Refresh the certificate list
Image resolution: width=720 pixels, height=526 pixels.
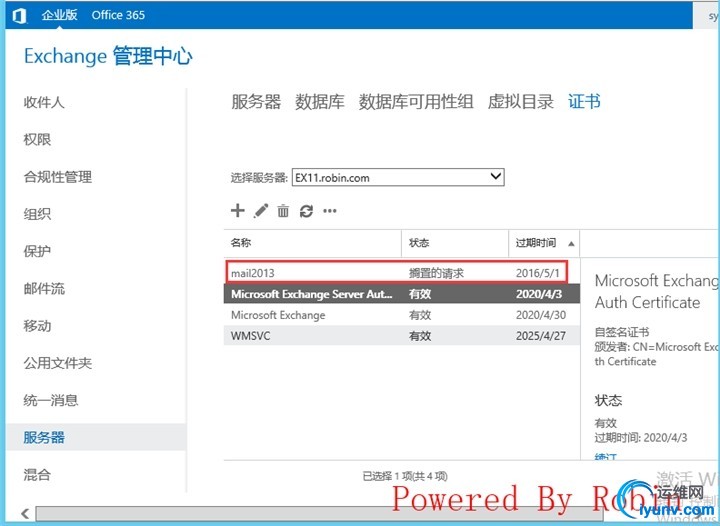(306, 211)
